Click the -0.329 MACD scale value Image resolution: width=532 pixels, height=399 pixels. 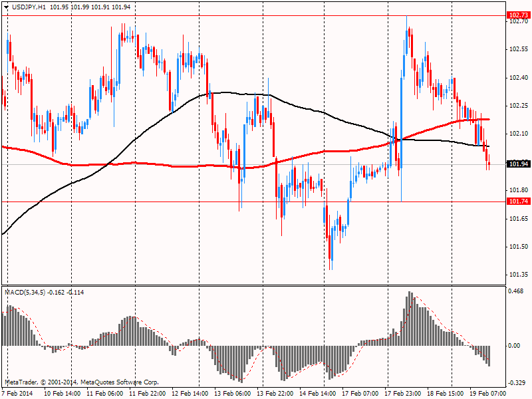[516, 383]
